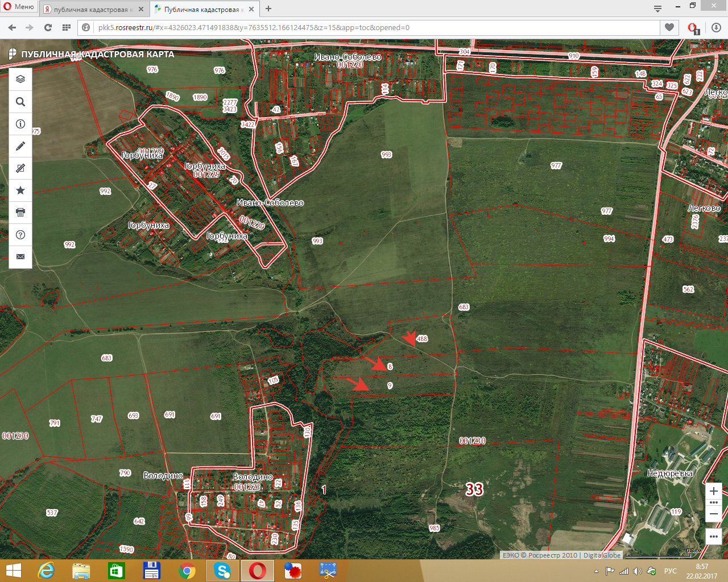Zoom in with the plus button

pos(714,491)
